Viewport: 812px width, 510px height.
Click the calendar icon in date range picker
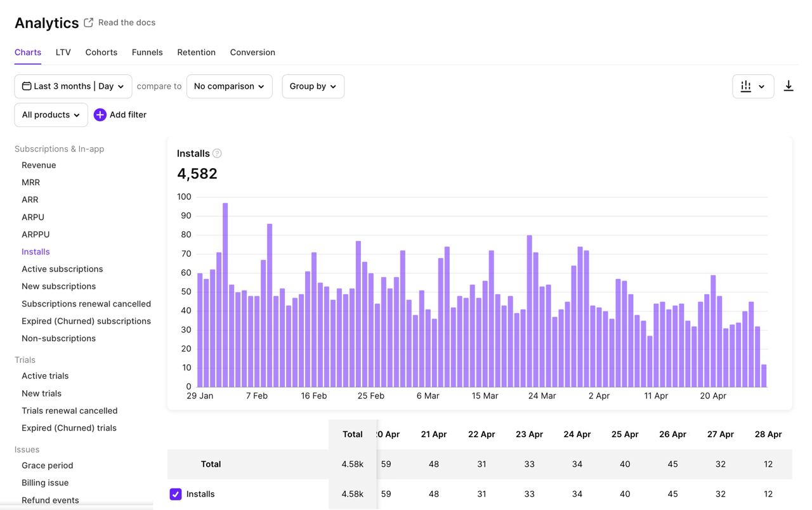[26, 86]
